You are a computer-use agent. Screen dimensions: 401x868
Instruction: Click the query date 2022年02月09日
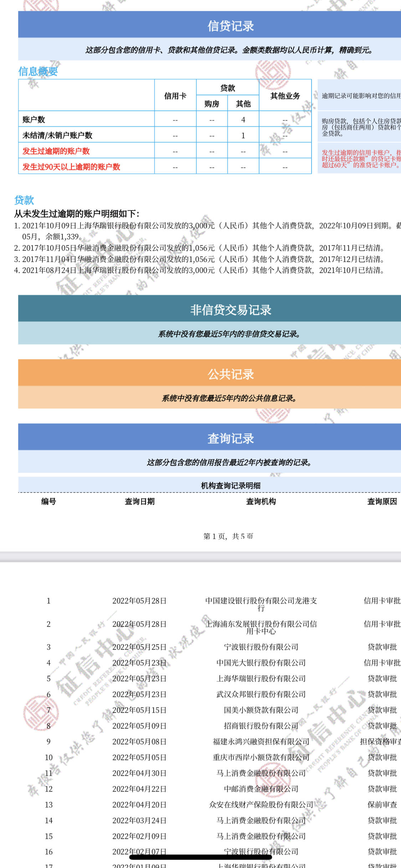click(139, 836)
